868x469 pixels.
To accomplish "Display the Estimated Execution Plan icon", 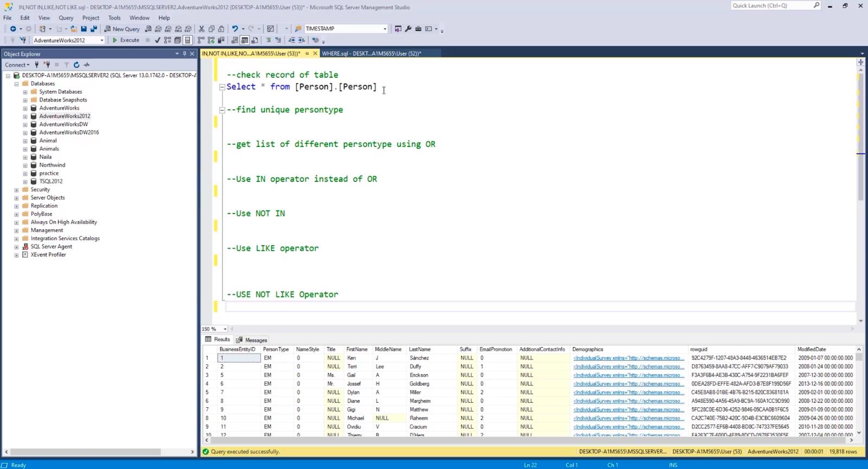I will click(167, 40).
